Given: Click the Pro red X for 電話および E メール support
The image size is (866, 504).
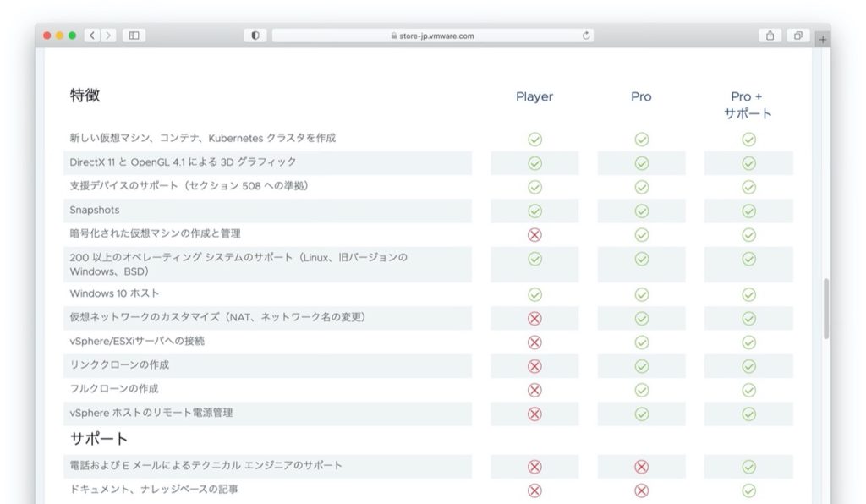Looking at the screenshot, I should click(x=641, y=467).
